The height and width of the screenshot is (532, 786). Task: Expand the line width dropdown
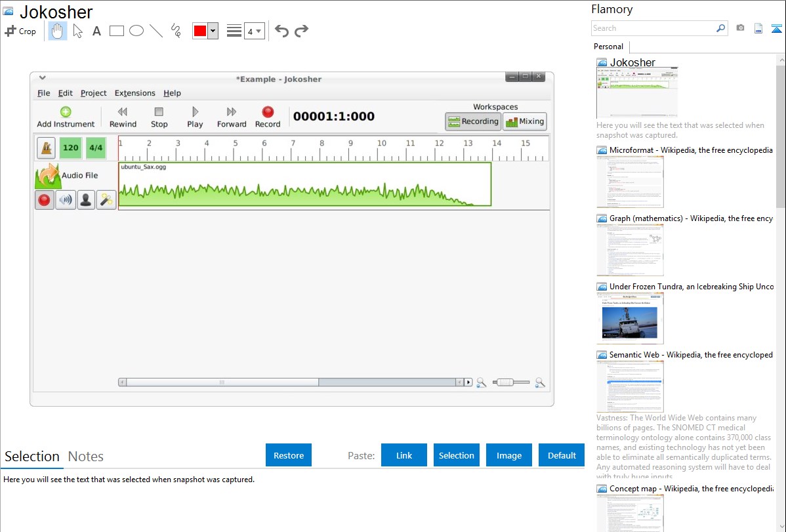point(254,31)
